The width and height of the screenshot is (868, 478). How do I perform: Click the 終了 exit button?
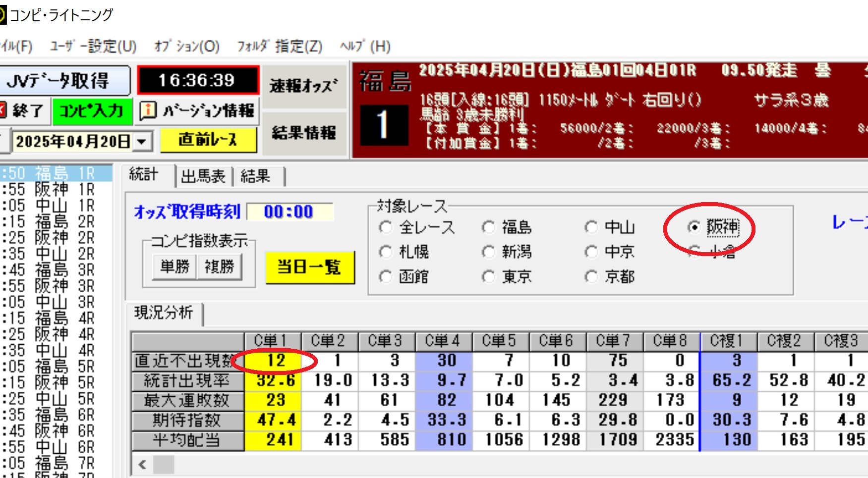25,110
